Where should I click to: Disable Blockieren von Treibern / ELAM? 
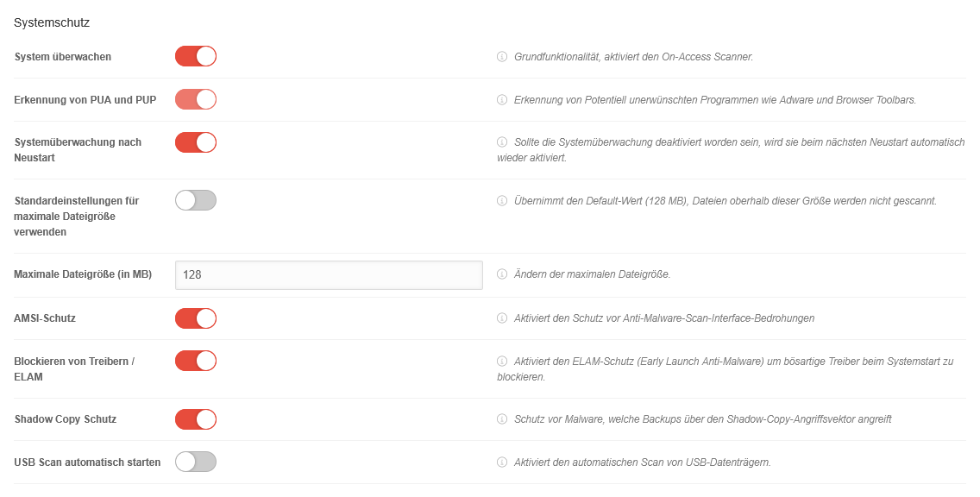195,360
